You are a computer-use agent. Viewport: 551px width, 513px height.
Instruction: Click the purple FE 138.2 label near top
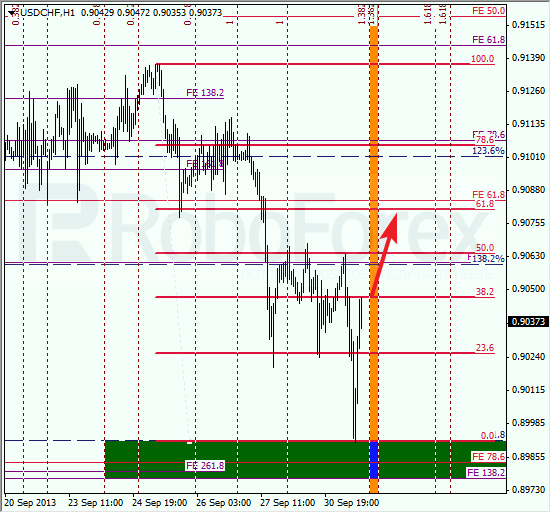205,93
